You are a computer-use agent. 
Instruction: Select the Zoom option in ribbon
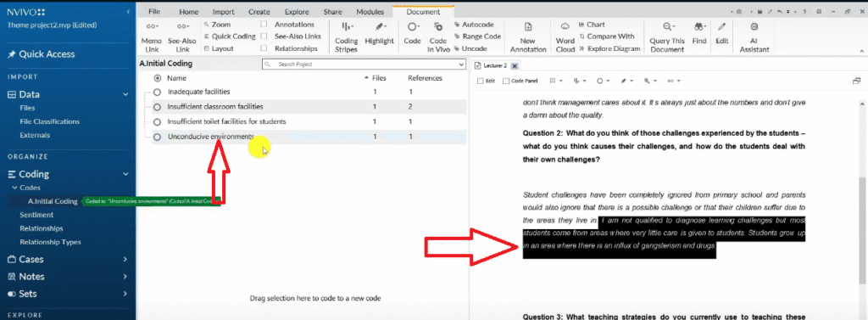pyautogui.click(x=217, y=25)
